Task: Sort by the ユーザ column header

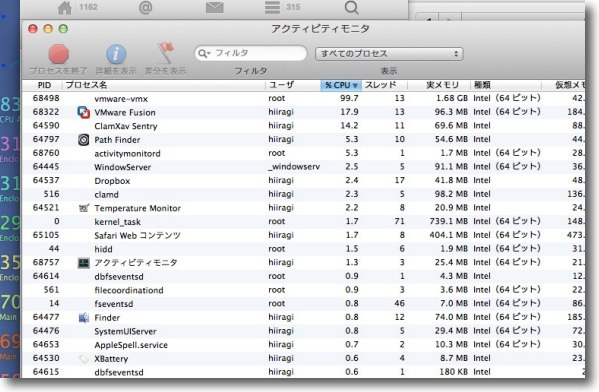Action: pos(293,85)
